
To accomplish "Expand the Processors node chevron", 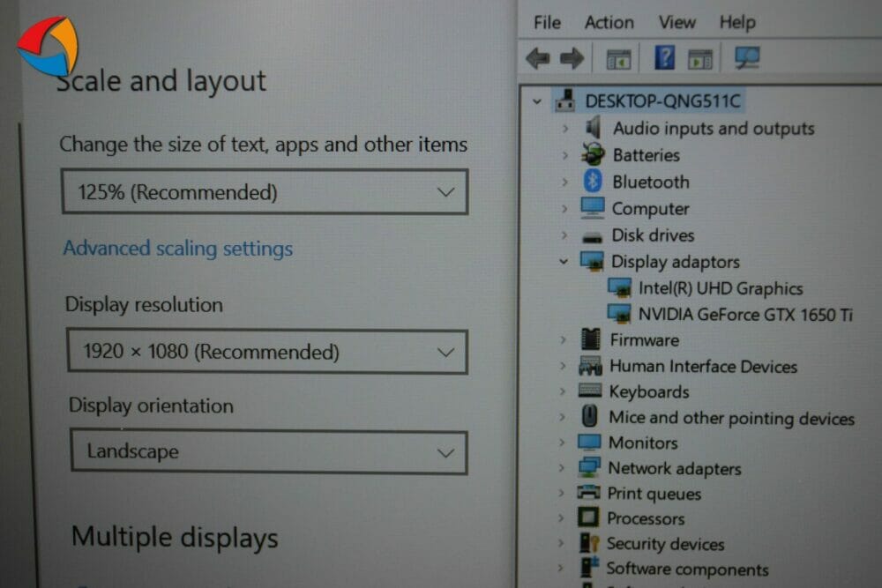I will click(x=560, y=517).
